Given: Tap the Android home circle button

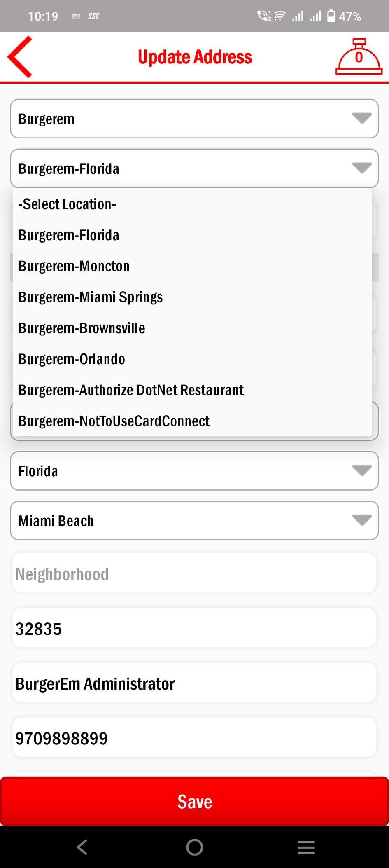Looking at the screenshot, I should pyautogui.click(x=194, y=847).
